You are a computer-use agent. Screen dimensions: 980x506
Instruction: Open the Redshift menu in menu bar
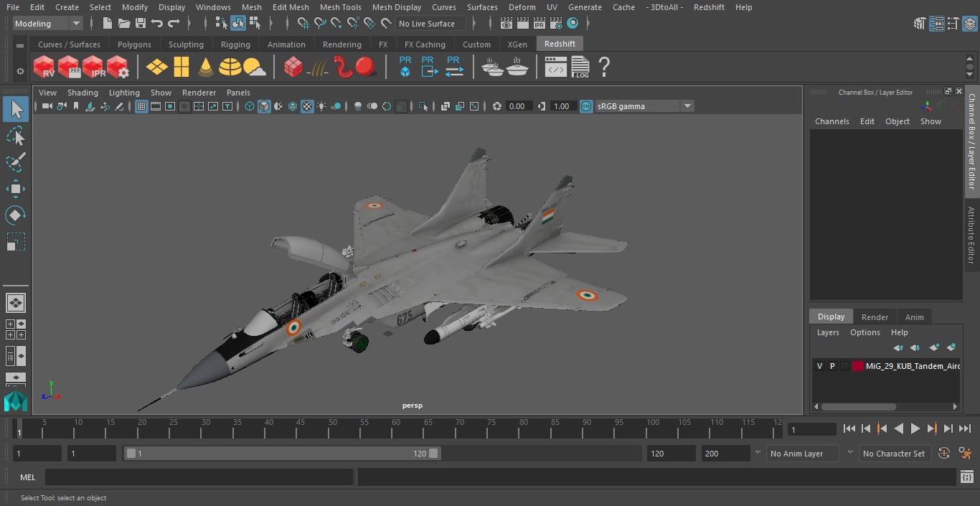click(x=709, y=7)
